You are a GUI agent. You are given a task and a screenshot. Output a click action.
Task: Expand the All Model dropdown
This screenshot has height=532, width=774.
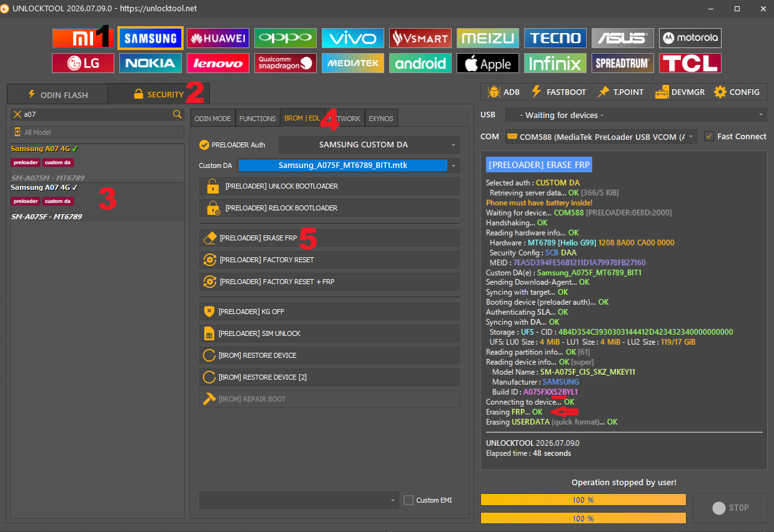[97, 132]
